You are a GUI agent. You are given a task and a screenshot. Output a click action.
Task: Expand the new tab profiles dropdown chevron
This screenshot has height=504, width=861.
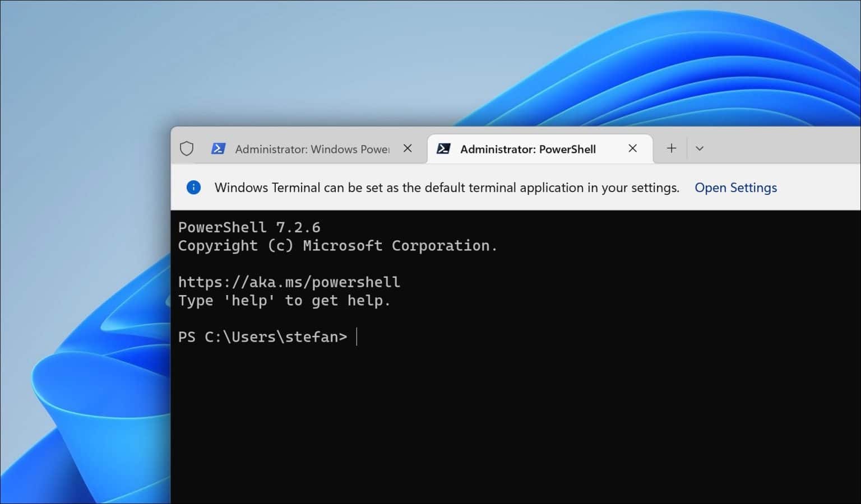[700, 148]
